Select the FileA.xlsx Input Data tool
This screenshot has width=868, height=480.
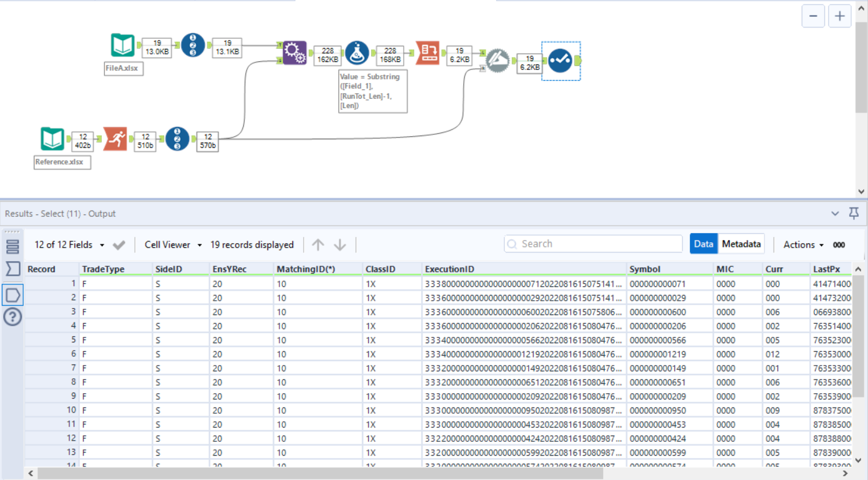(122, 45)
